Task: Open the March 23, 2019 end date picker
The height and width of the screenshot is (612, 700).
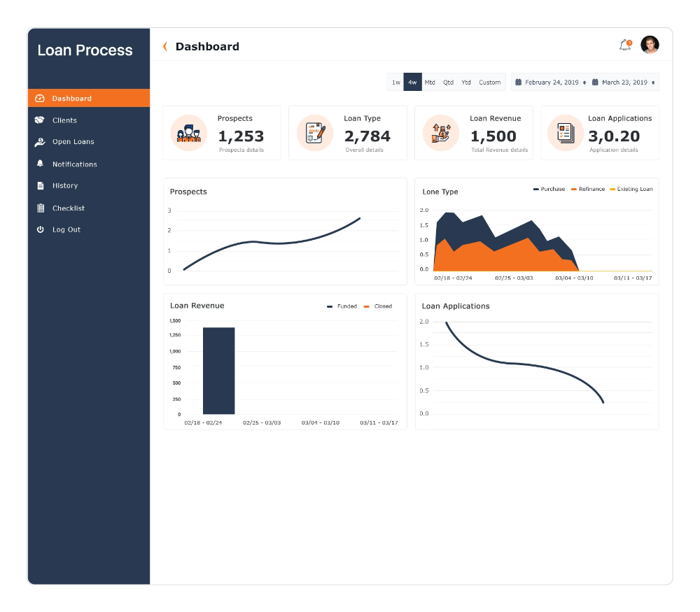Action: (624, 83)
